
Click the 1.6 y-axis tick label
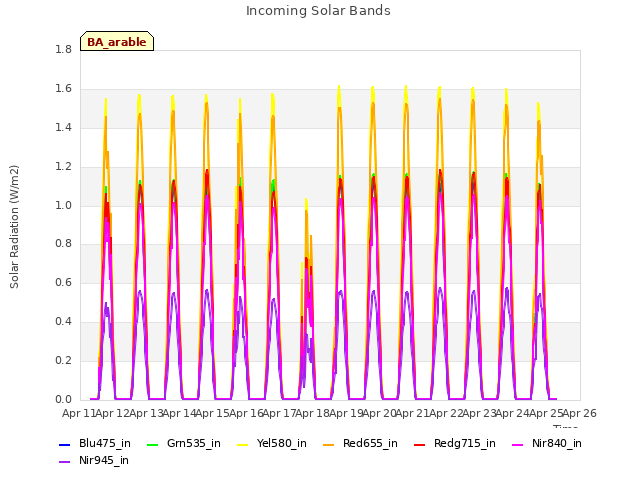point(63,89)
